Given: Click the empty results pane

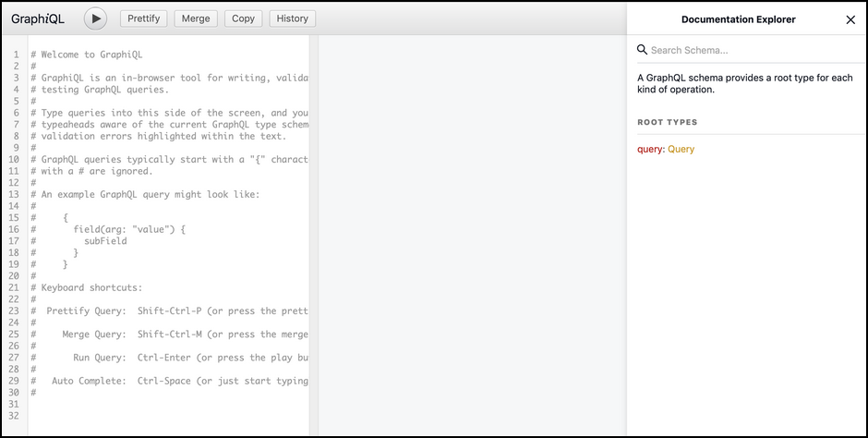Looking at the screenshot, I should (472, 236).
